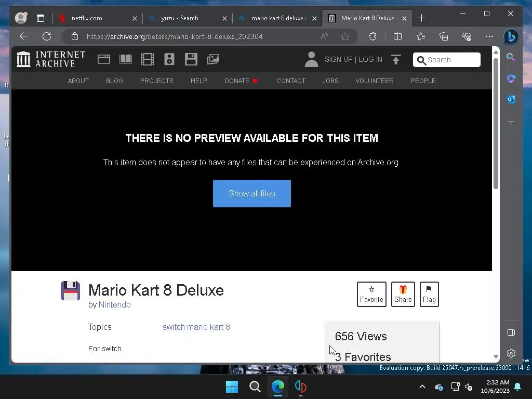
Task: Open the Windows Start menu
Action: (x=232, y=387)
